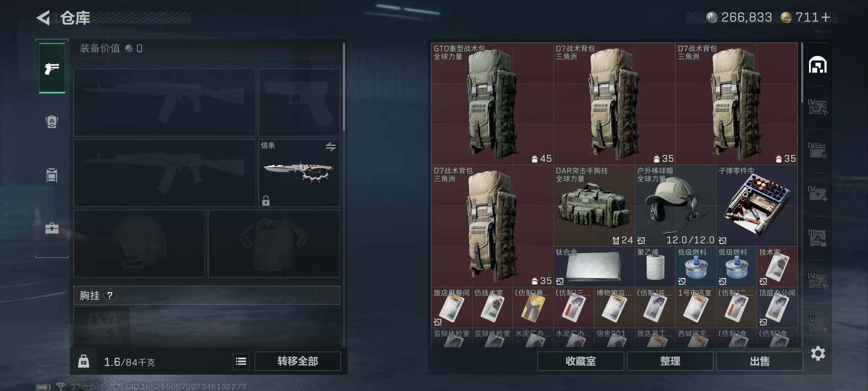Open the list view icon near weight

(241, 361)
